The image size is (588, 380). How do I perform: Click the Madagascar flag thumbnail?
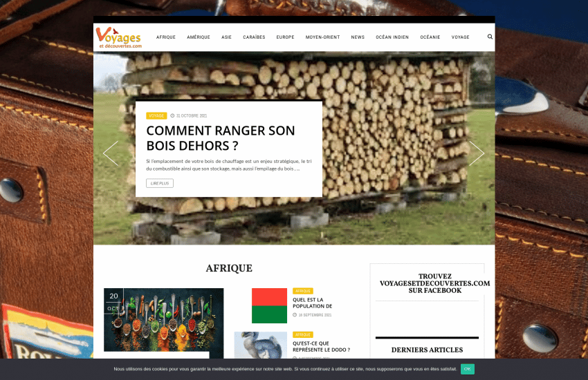pyautogui.click(x=269, y=305)
